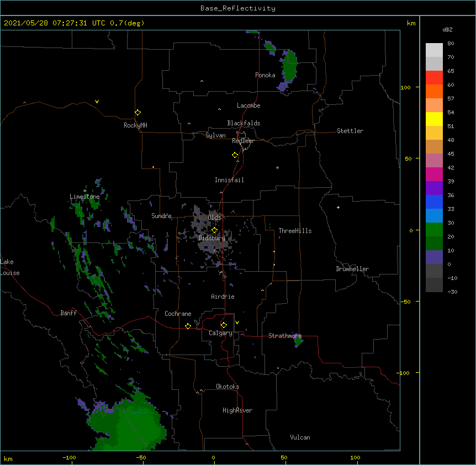Click the ThreeHills label
Viewport: 476px width, 465px height.
[295, 231]
